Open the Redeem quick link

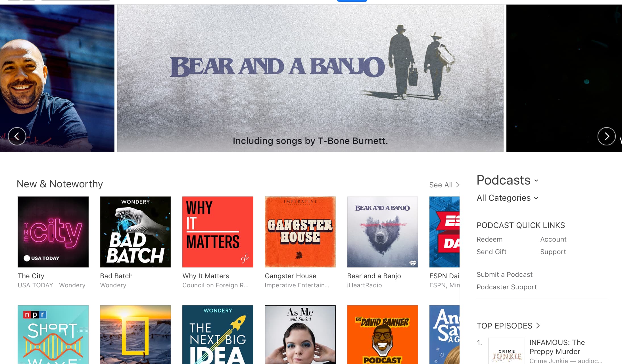490,239
